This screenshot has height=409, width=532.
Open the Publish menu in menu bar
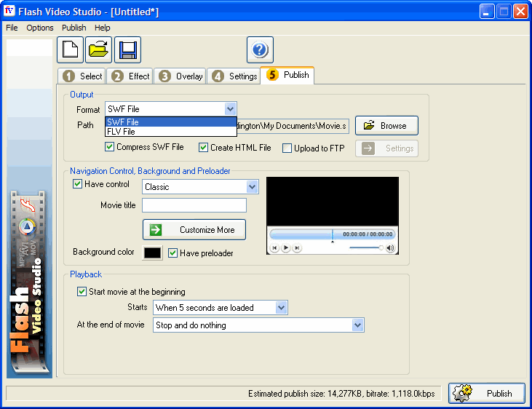click(74, 28)
